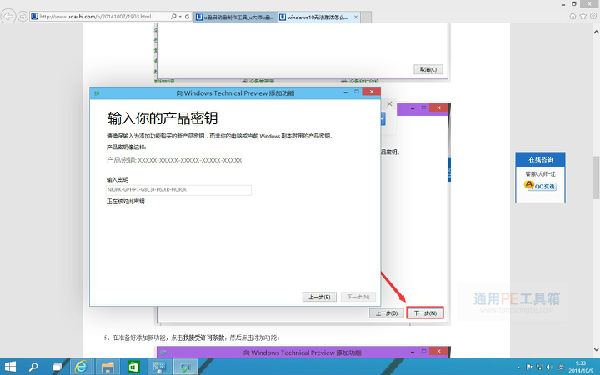Click the active add-features taskbar icon
This screenshot has width=600, height=375.
coord(186,367)
